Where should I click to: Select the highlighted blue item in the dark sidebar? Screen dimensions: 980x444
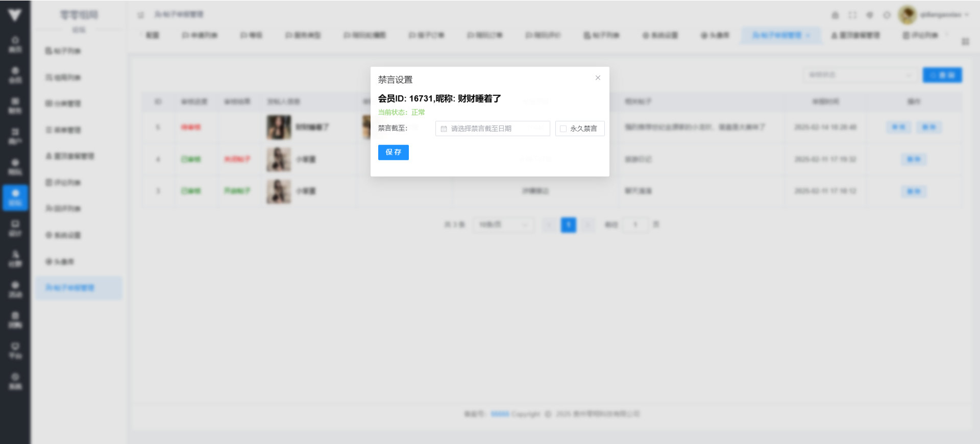tap(15, 198)
